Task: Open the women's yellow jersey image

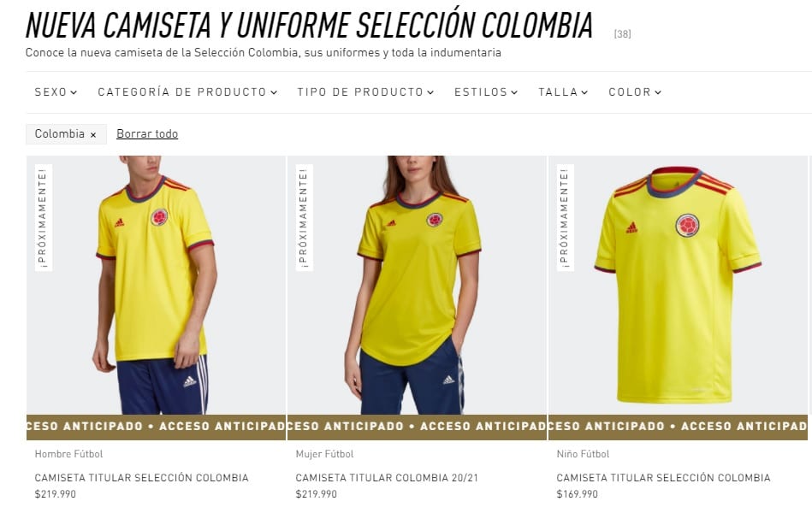Action: (x=417, y=285)
